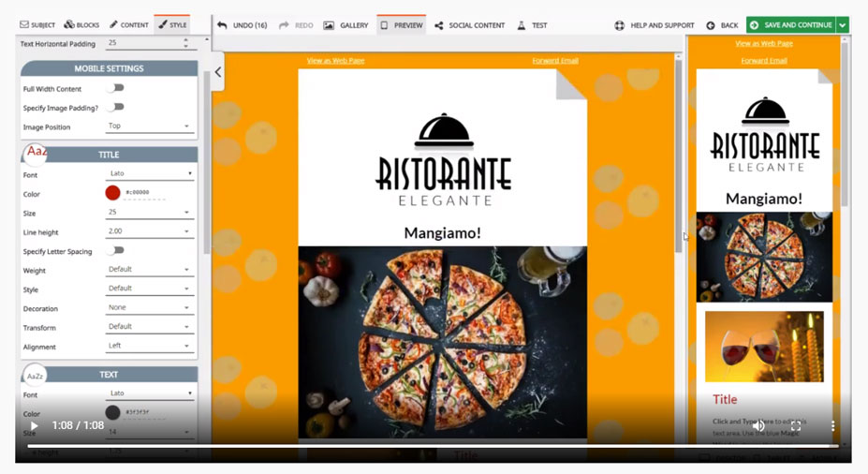Mute the video volume

(759, 426)
